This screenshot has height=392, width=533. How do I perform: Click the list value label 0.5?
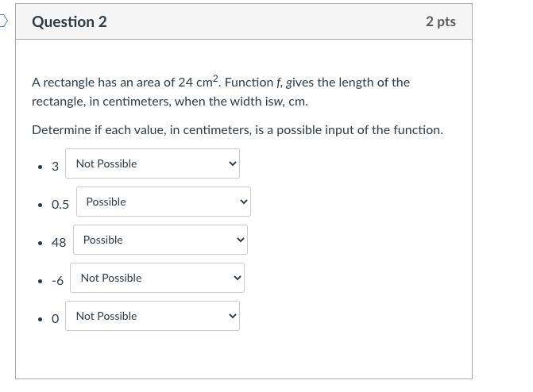tap(60, 204)
